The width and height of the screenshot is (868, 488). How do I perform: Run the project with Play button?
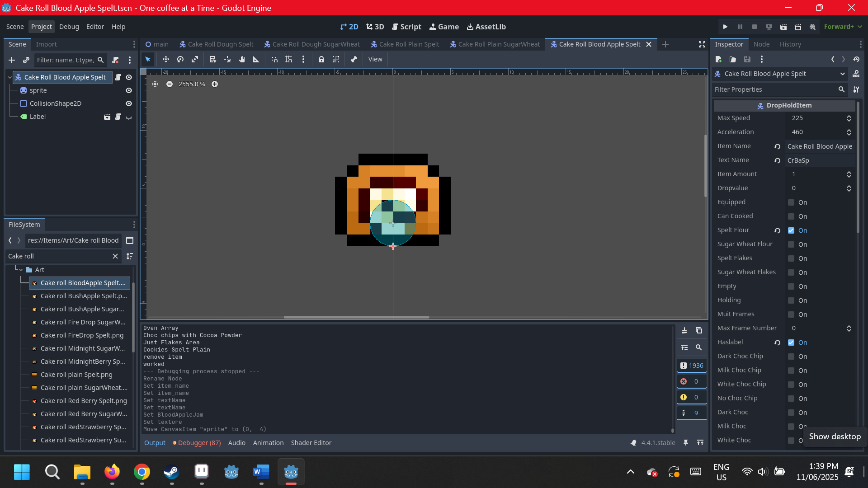[725, 27]
